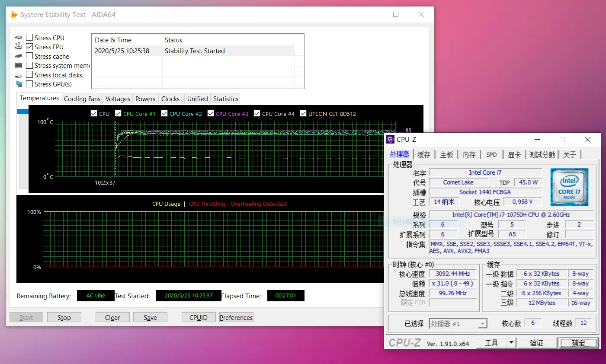Select the Stability Test: Started log row
Image resolution: width=606 pixels, height=364 pixels.
point(193,51)
